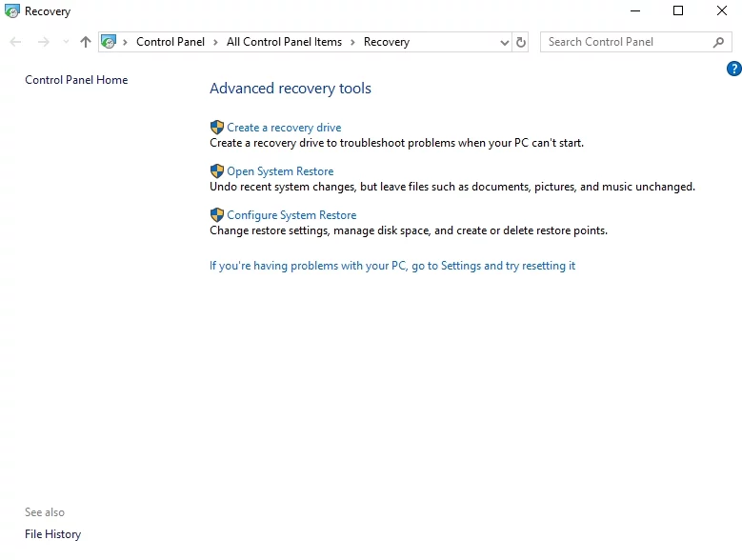The width and height of the screenshot is (742, 560).
Task: Expand chevron after All Control Panel Items
Action: click(x=352, y=42)
